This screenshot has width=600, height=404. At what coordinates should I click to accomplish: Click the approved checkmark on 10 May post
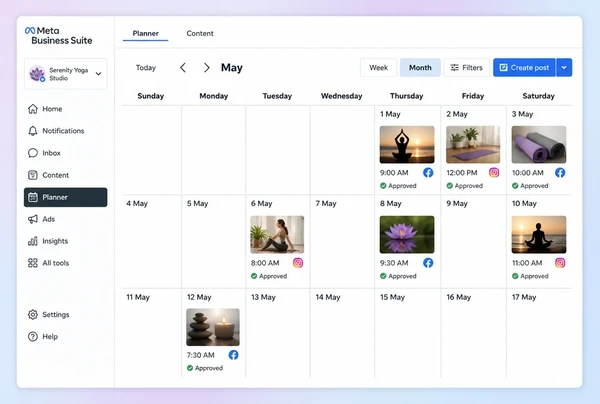pos(515,276)
